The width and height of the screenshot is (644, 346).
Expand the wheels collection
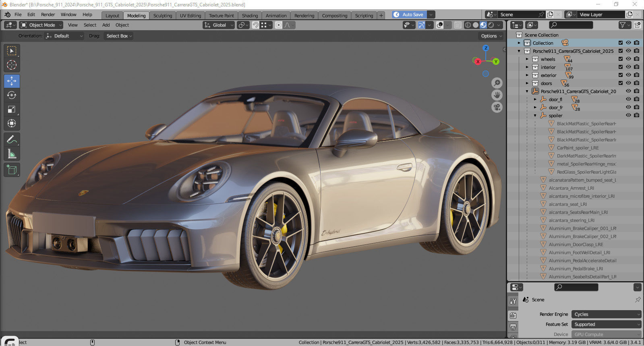tap(527, 59)
